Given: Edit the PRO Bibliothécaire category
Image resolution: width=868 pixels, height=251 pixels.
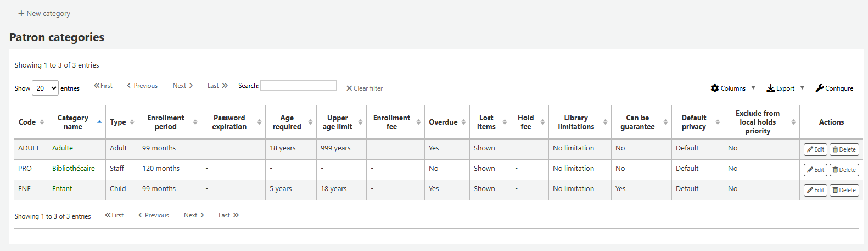Looking at the screenshot, I should tap(815, 170).
